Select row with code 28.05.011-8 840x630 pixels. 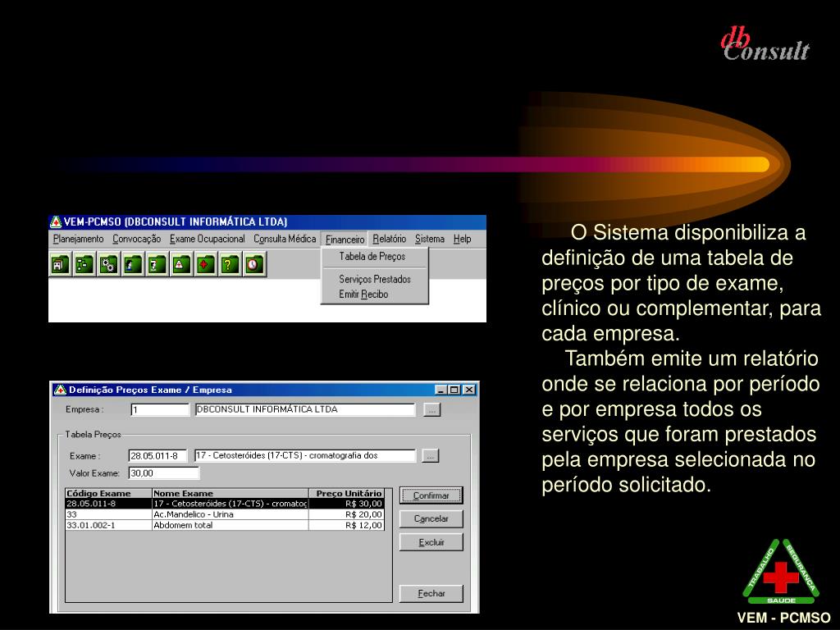point(225,504)
